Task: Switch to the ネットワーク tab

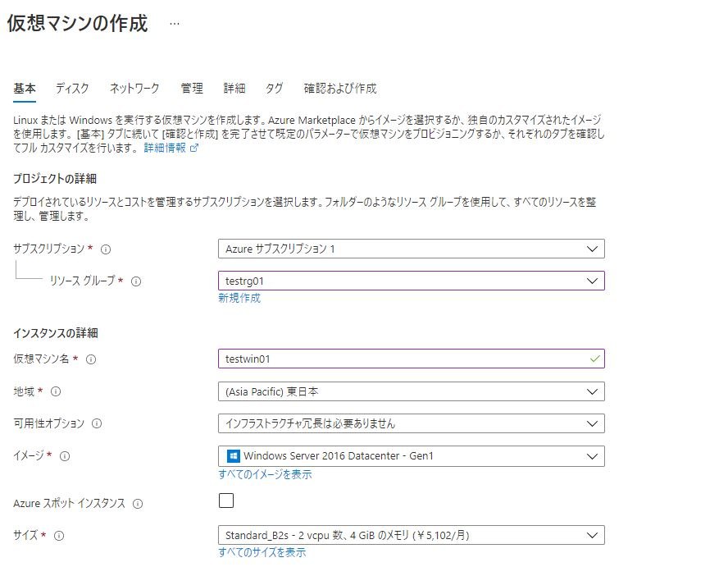Action: point(134,89)
